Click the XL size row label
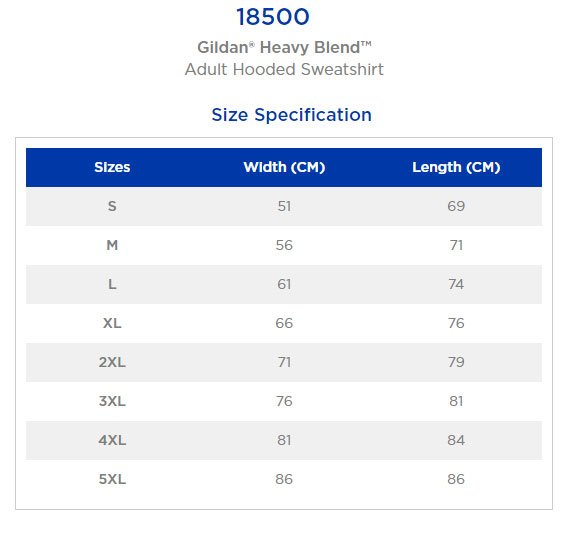Screen dimensions: 568x534 [x=112, y=323]
